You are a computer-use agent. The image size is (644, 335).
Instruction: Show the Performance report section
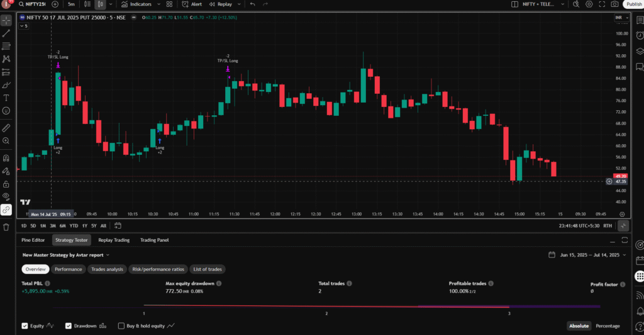(68, 270)
